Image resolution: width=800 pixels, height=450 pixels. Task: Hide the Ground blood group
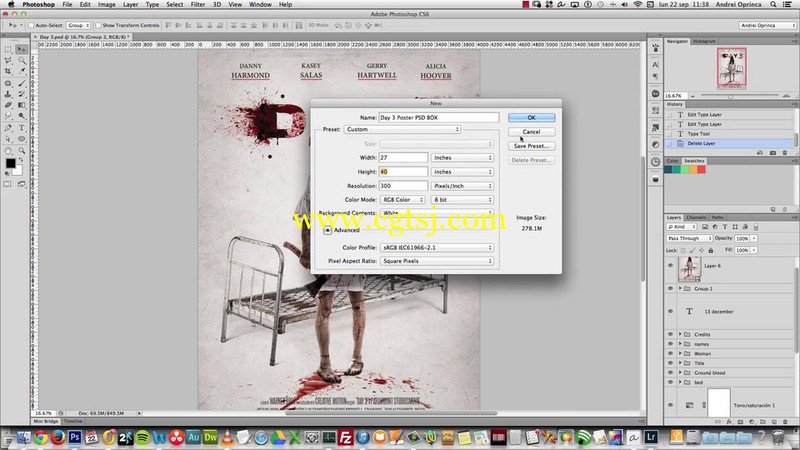670,372
